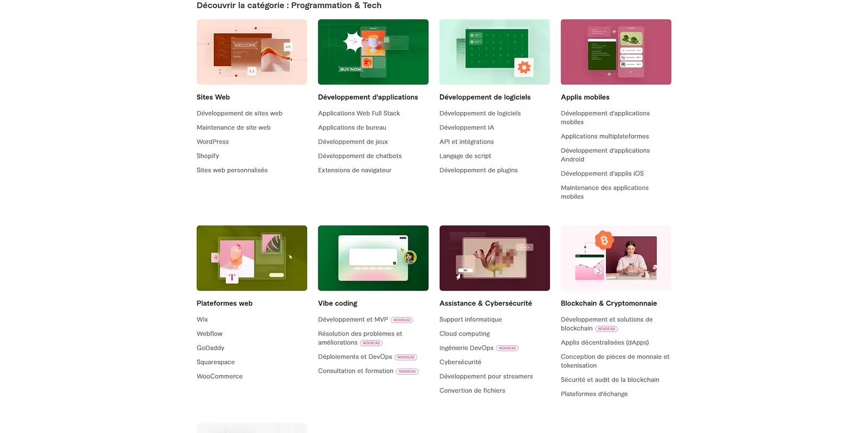The width and height of the screenshot is (868, 433).
Task: Select the Développement de logiciels thumbnail
Action: coord(495,52)
